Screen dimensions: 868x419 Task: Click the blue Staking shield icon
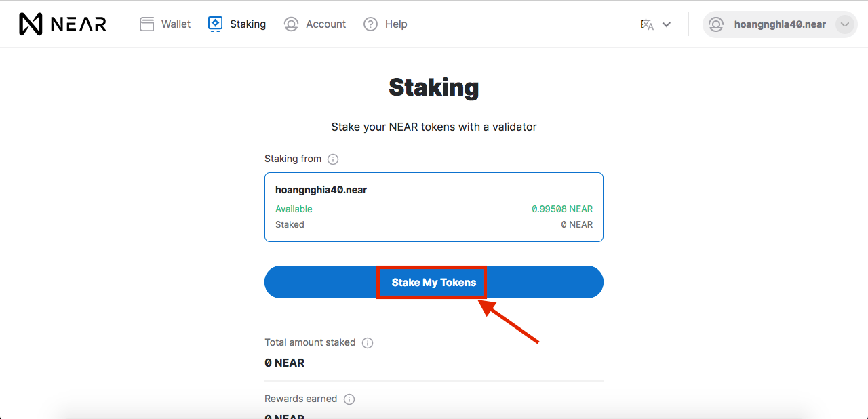[x=215, y=24]
